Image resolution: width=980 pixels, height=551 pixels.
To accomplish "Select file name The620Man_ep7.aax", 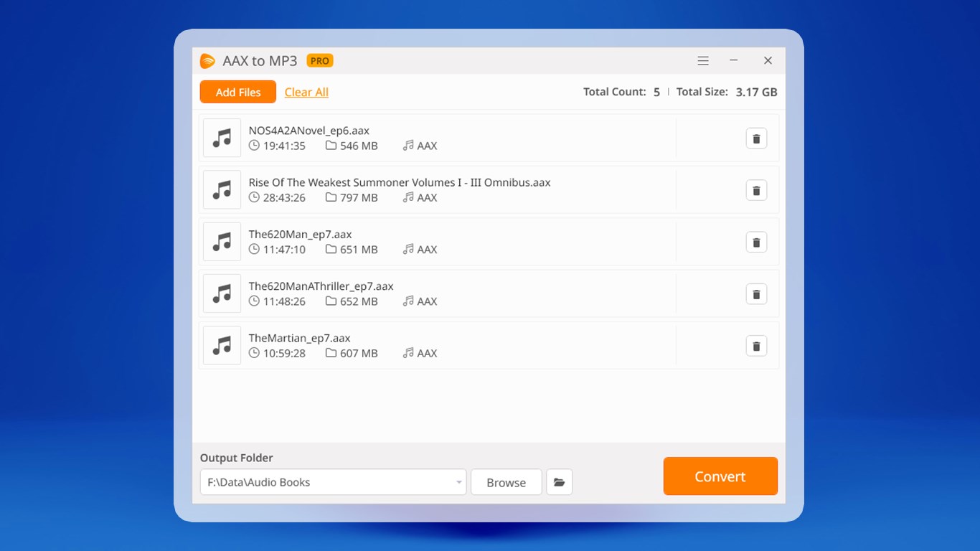I will [x=301, y=234].
